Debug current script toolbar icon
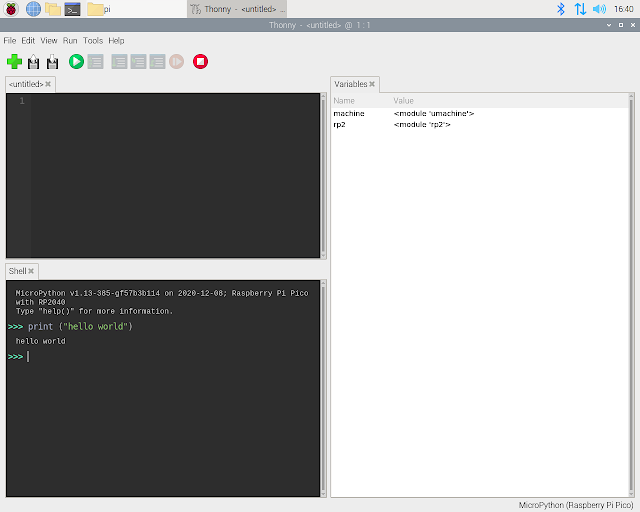640x512 pixels. coord(96,62)
